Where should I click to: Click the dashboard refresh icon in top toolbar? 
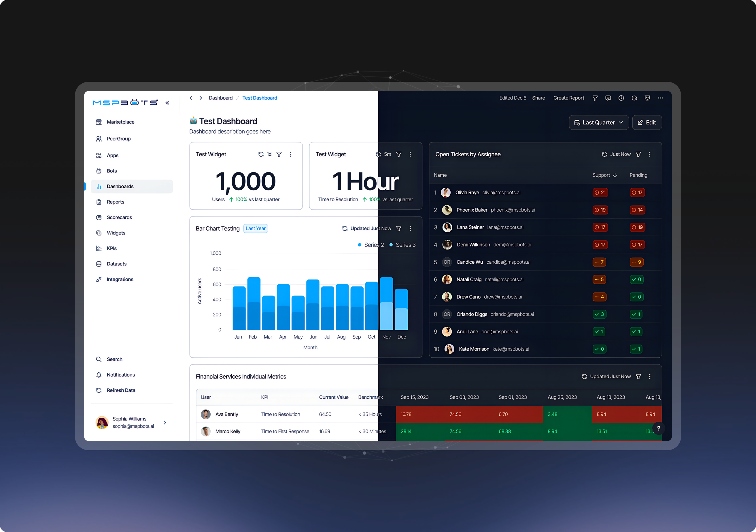click(x=634, y=98)
